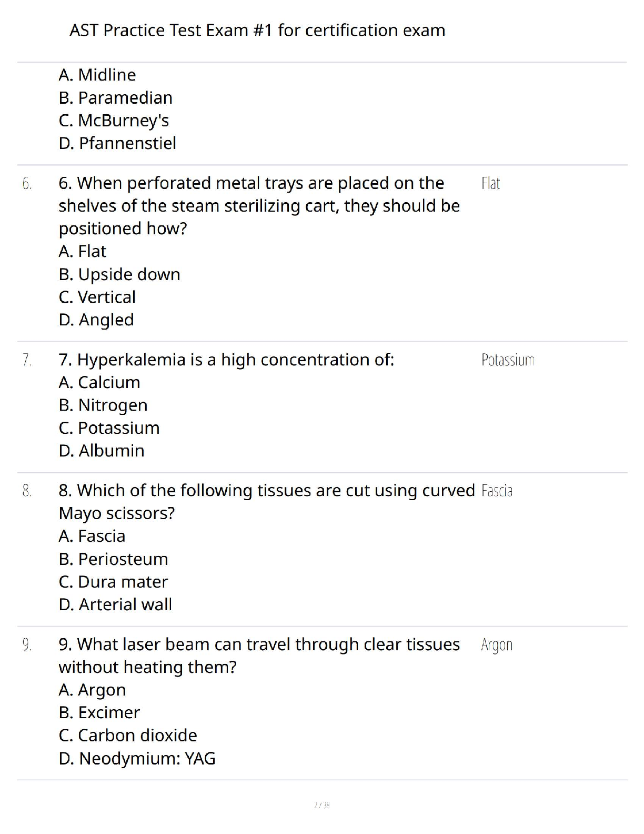Click question 8 about curved Mayo scissors

266,502
